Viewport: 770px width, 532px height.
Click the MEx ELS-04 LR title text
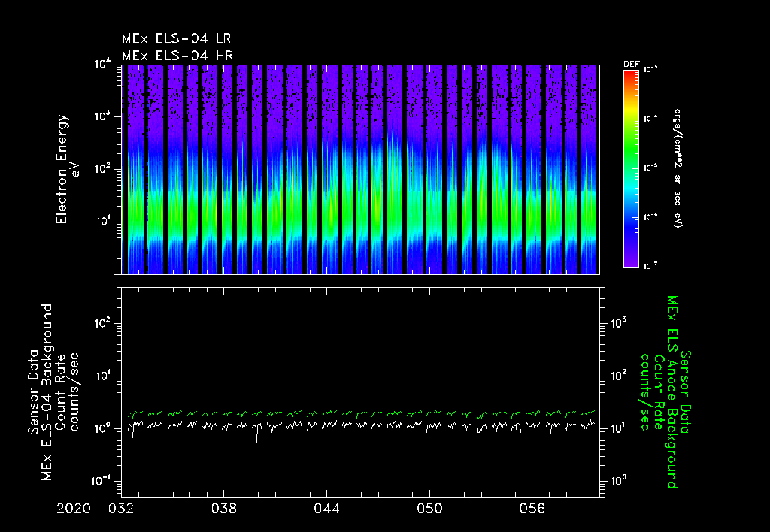[177, 38]
